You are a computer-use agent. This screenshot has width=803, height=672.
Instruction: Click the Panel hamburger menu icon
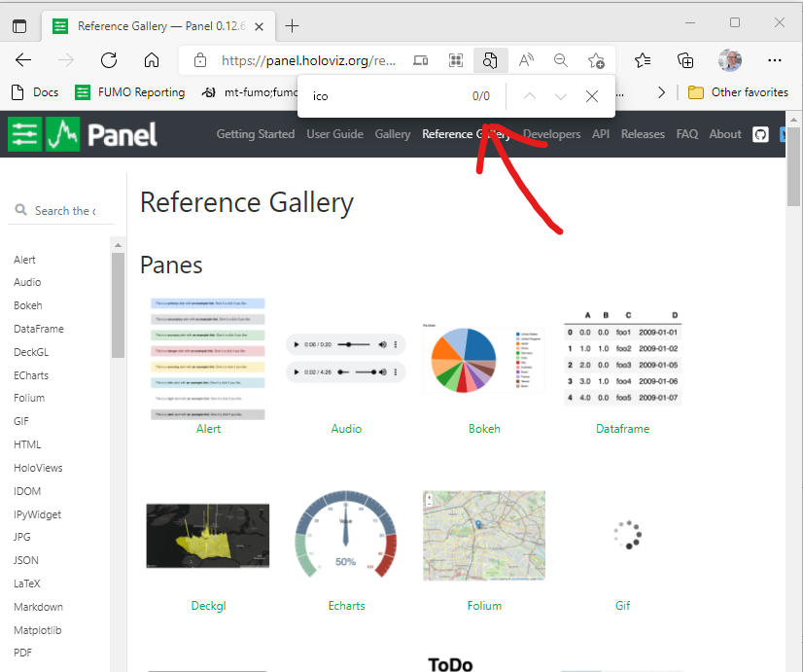(24, 134)
